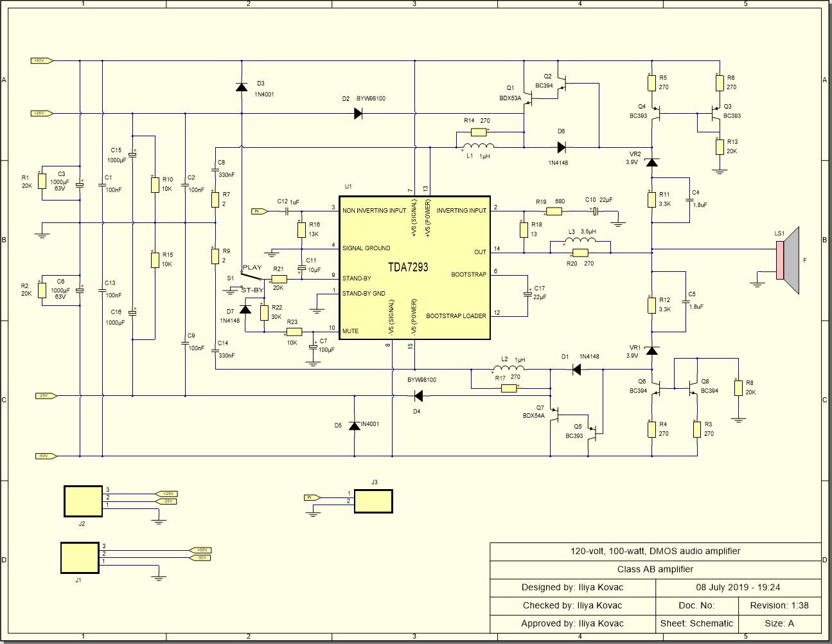Select zener diode VR2 symbol

(x=652, y=162)
